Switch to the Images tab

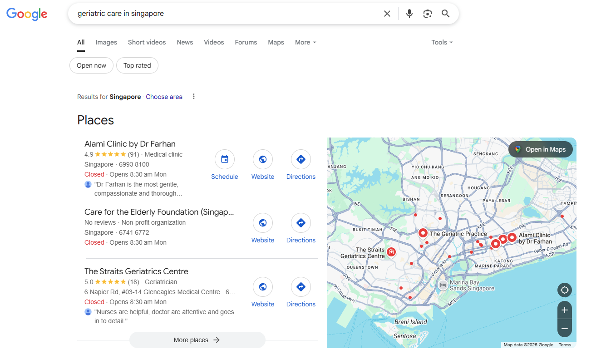pos(106,42)
